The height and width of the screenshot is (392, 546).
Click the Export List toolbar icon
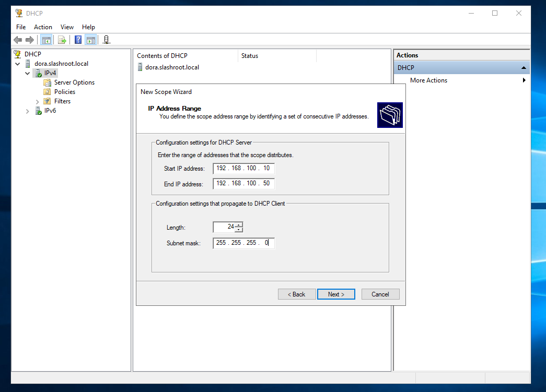[x=62, y=40]
